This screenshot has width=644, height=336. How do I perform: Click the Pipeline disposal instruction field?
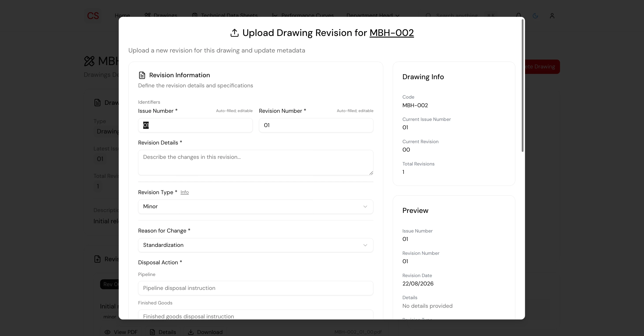click(256, 288)
